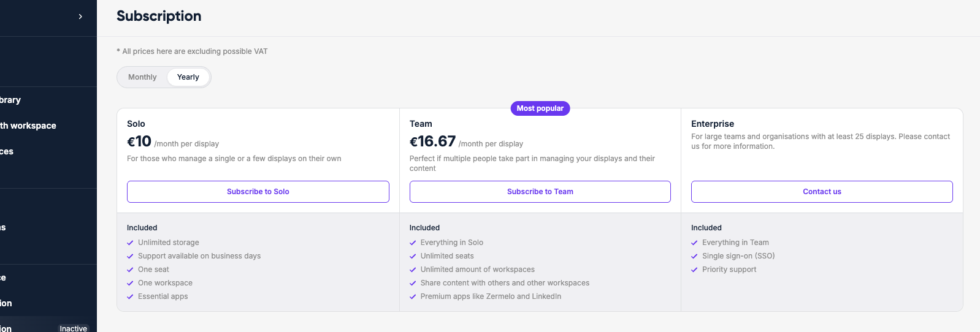The height and width of the screenshot is (332, 980).
Task: Click checkmark icon beside Unlimited seats
Action: pos(413,257)
